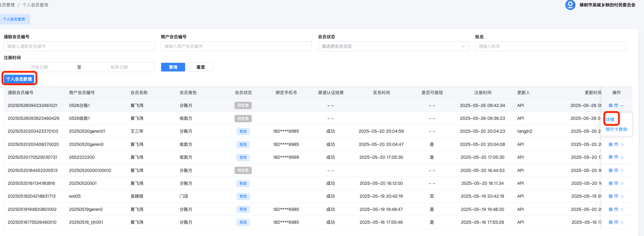Expand 操作 for row 0552222200
Image resolution: width=644 pixels, height=236 pixels.
coord(616,157)
